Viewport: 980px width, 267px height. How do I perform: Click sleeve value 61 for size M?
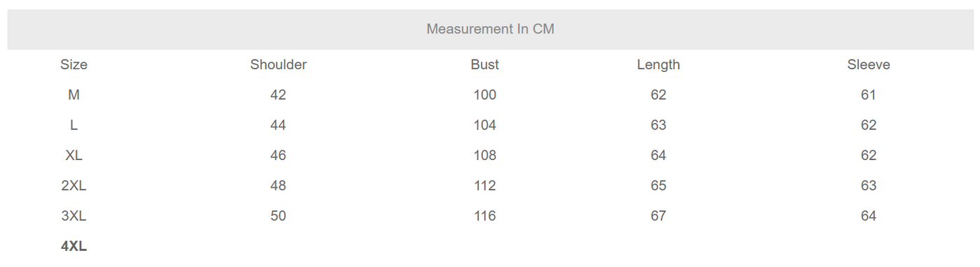(x=869, y=95)
